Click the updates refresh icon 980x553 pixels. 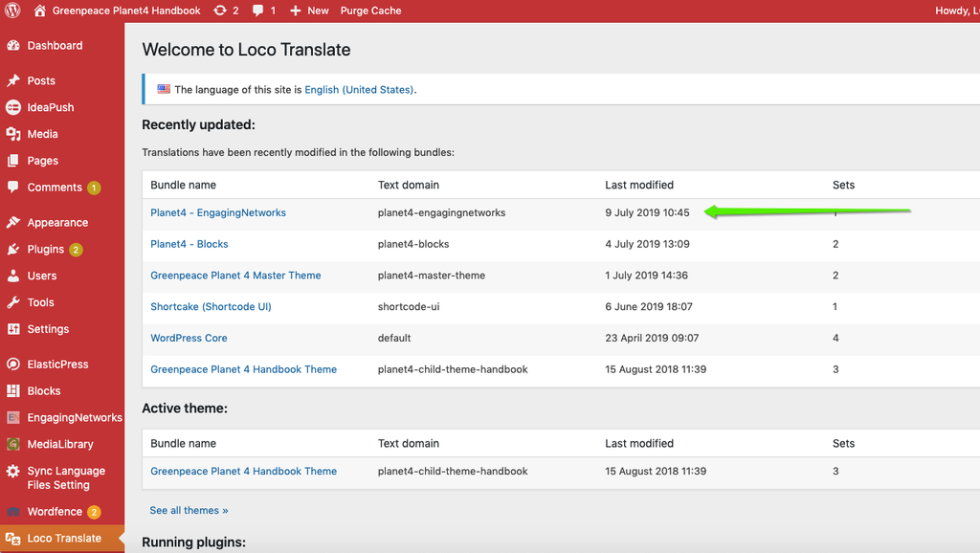coord(220,11)
